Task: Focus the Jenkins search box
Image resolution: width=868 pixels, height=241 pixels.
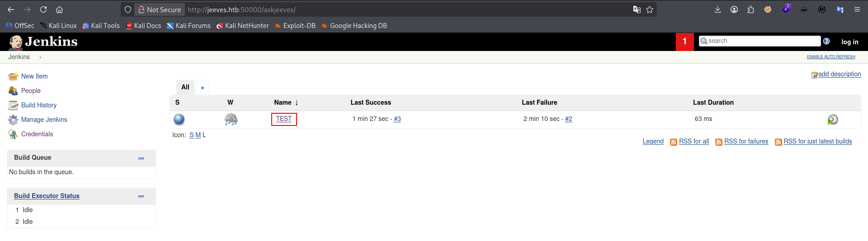Action: (759, 41)
